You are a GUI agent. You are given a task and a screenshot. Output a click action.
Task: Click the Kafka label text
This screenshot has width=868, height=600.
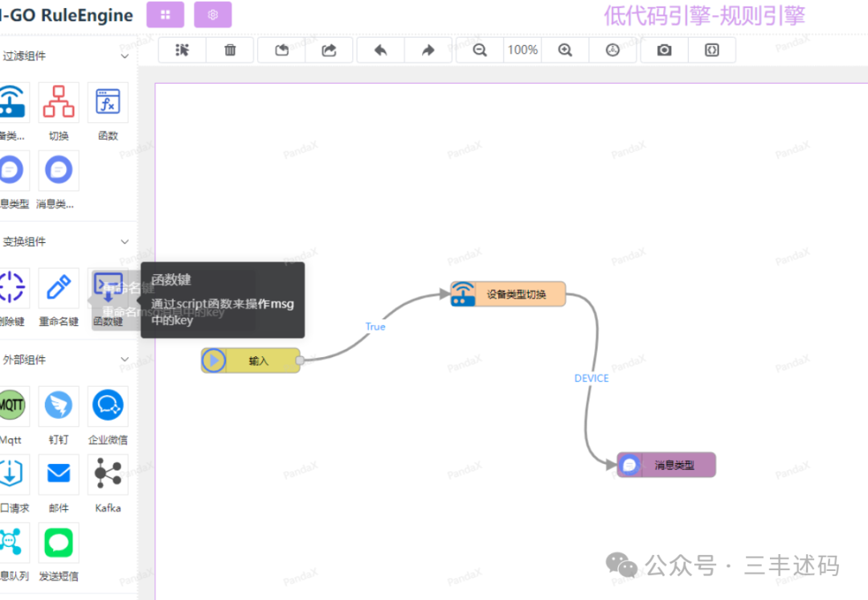[x=108, y=508]
